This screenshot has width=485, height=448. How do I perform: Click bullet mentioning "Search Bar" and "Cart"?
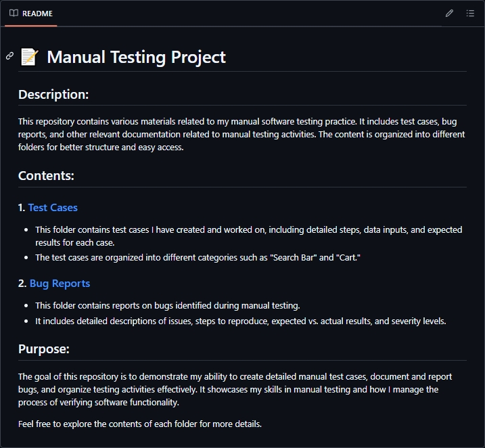click(x=198, y=257)
